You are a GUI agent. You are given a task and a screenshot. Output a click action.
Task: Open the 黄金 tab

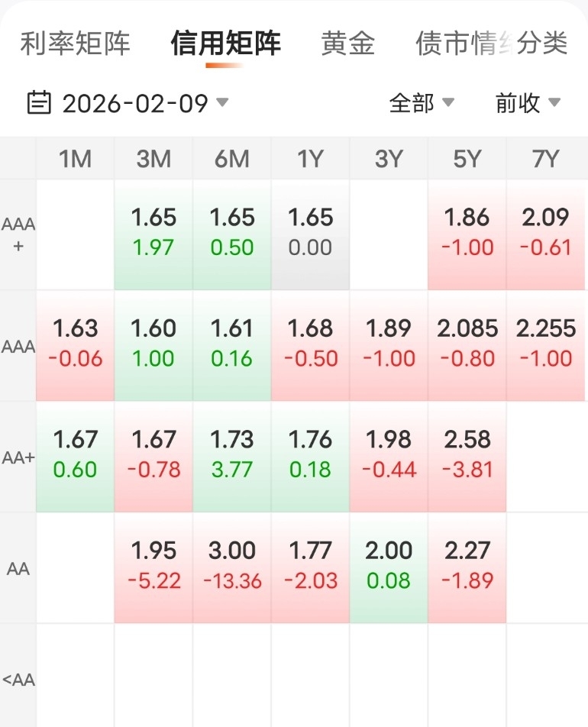(x=347, y=44)
